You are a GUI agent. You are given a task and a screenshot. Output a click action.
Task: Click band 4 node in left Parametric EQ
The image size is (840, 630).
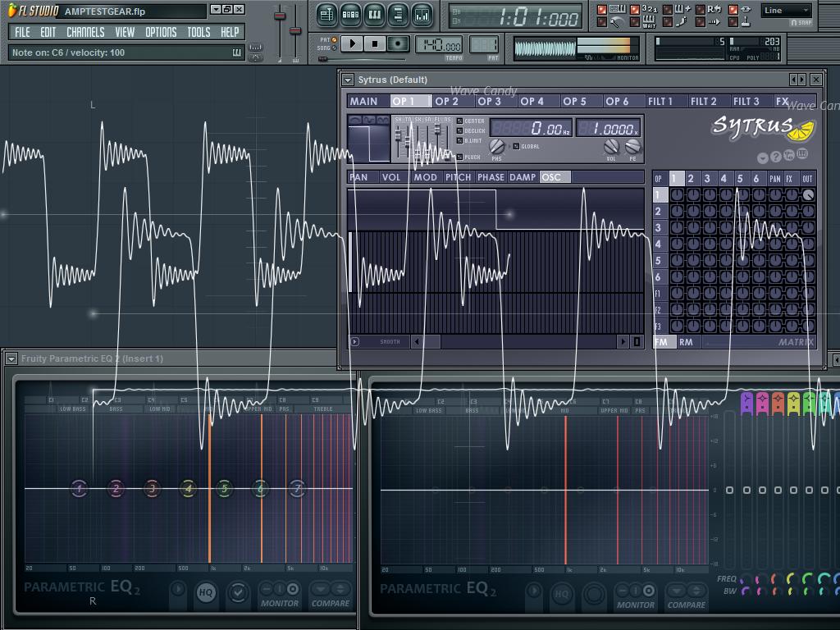[x=188, y=488]
